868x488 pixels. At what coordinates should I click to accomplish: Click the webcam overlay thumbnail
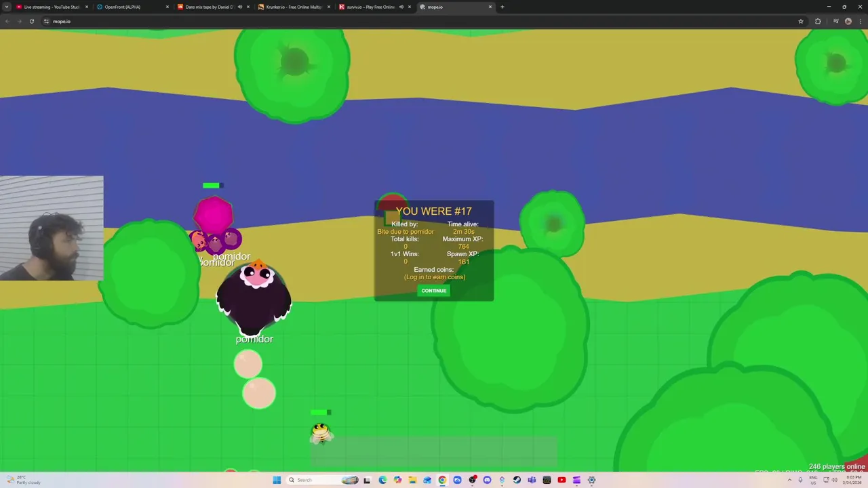click(52, 228)
